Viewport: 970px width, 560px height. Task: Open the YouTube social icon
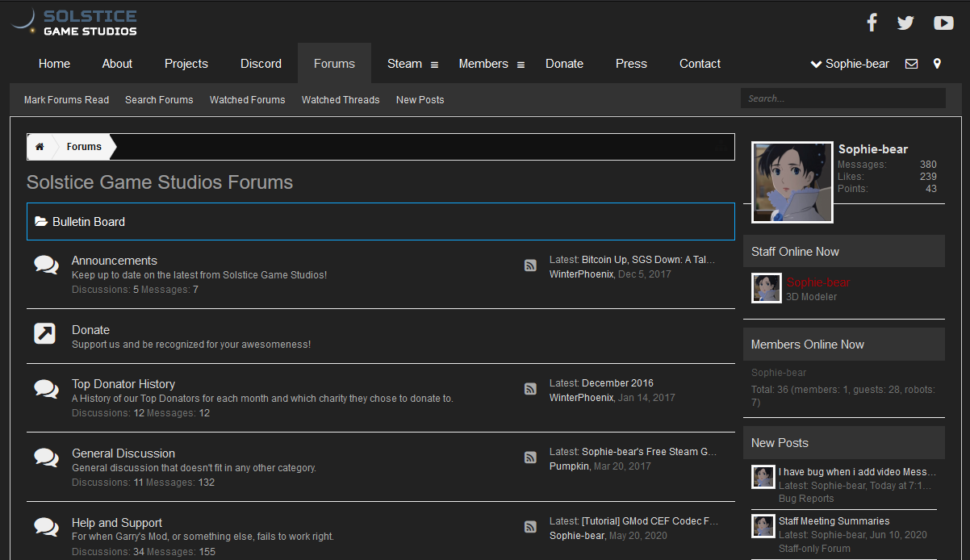pos(943,23)
